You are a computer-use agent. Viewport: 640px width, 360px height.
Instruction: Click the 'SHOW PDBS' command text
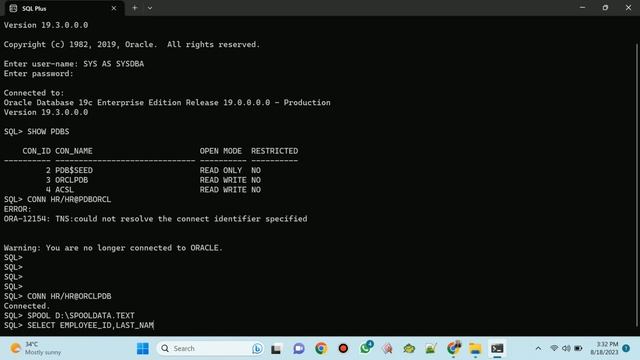coord(48,131)
